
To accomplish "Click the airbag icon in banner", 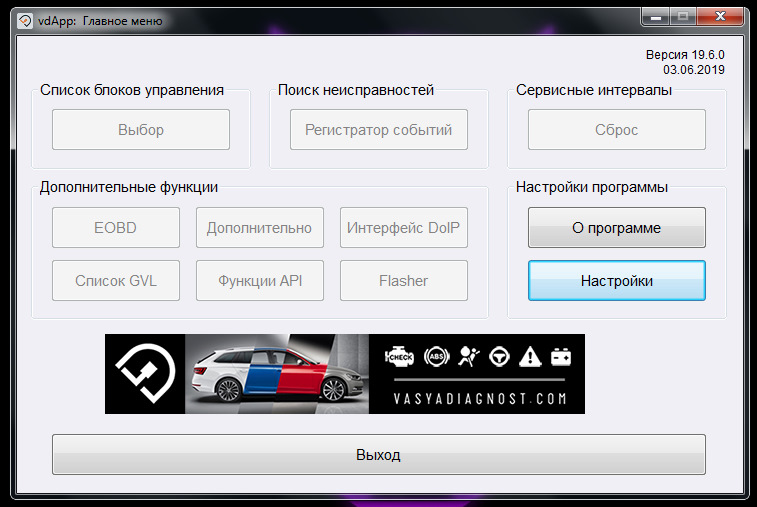I will (468, 357).
